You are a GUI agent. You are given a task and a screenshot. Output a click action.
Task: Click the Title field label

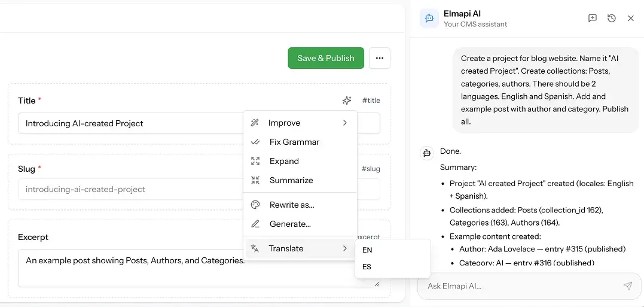27,101
